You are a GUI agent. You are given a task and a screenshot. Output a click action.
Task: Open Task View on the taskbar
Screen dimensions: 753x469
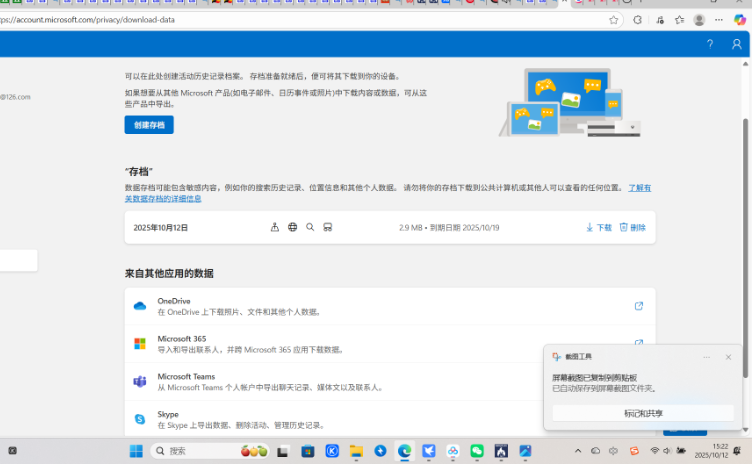[x=282, y=451]
